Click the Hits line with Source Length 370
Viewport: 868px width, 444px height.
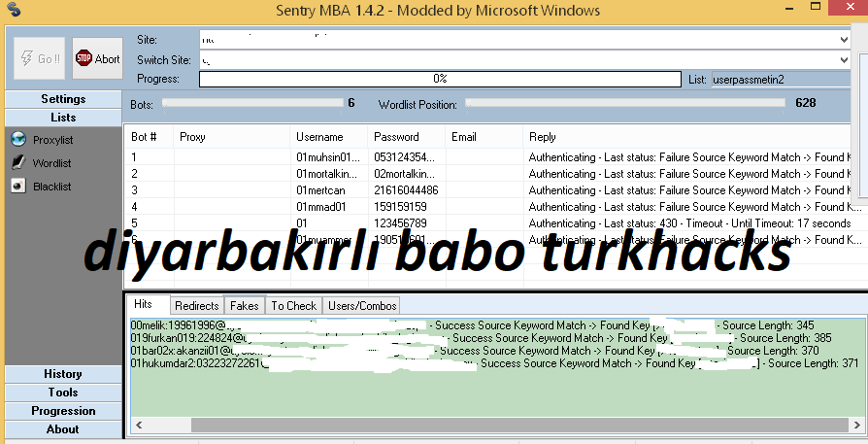click(x=475, y=351)
